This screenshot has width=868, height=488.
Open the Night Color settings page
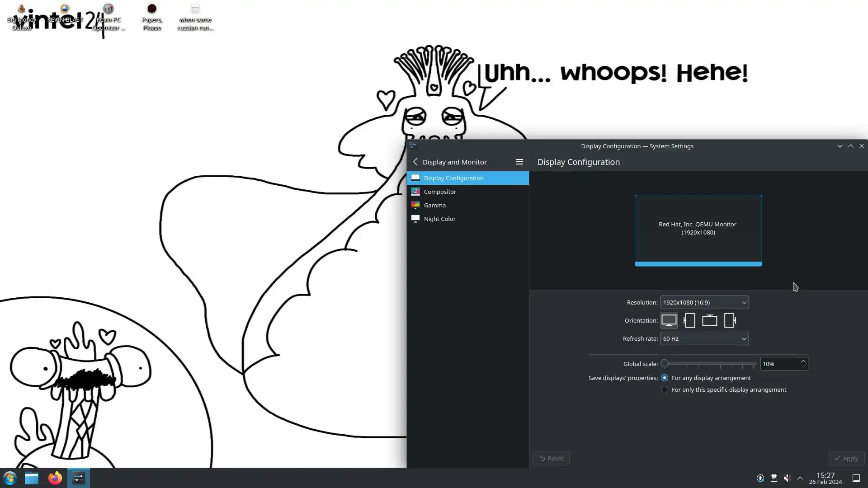pyautogui.click(x=439, y=219)
